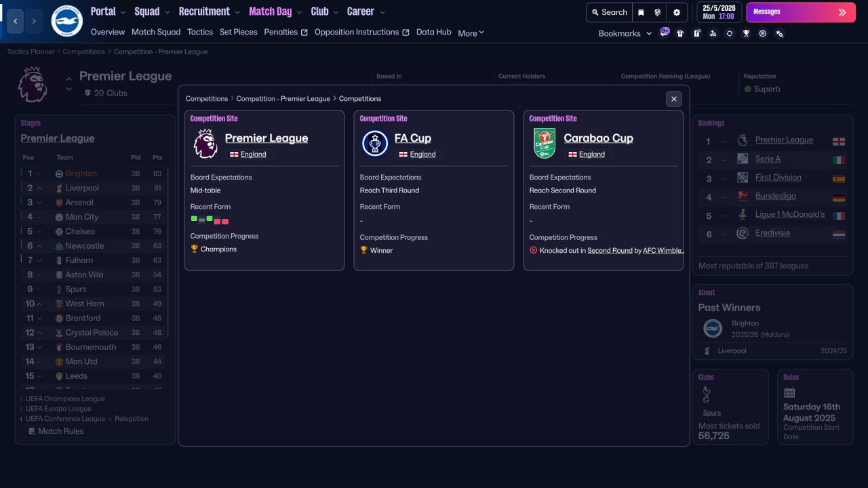The image size is (868, 488).
Task: Open Messages to continue
Action: coord(800,12)
